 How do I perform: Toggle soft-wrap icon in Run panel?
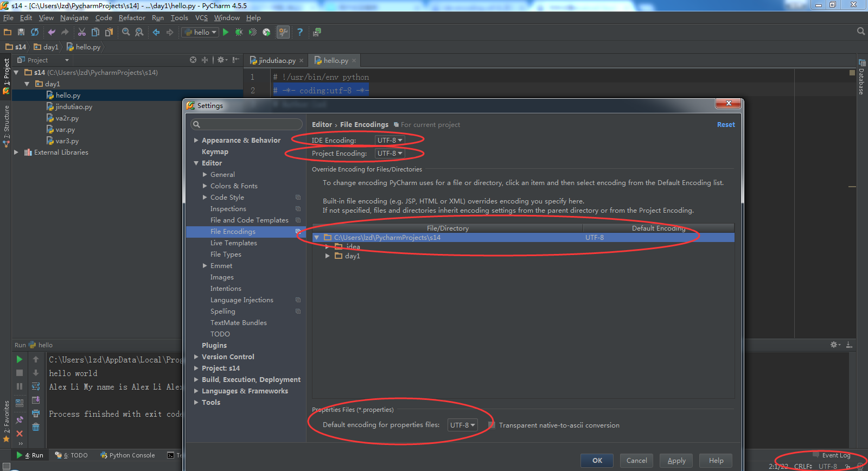[x=36, y=386]
